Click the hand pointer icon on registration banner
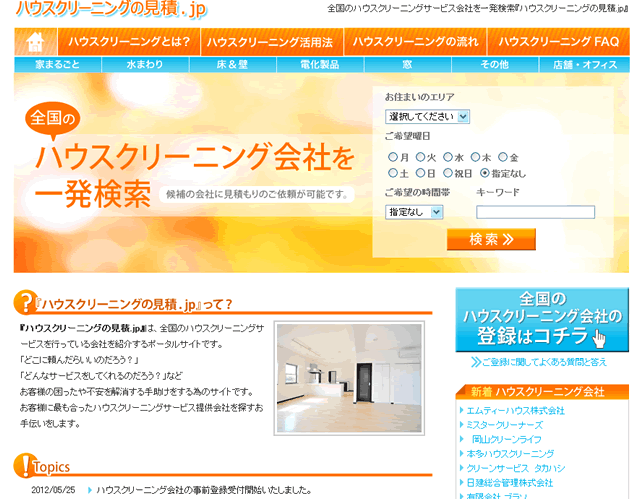The height and width of the screenshot is (503, 640). point(599,339)
